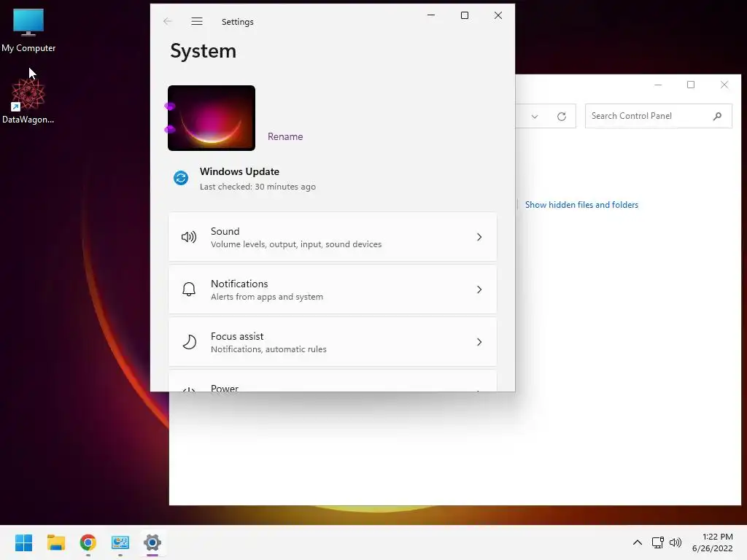Click the Settings back arrow
The image size is (747, 560).
(x=167, y=21)
